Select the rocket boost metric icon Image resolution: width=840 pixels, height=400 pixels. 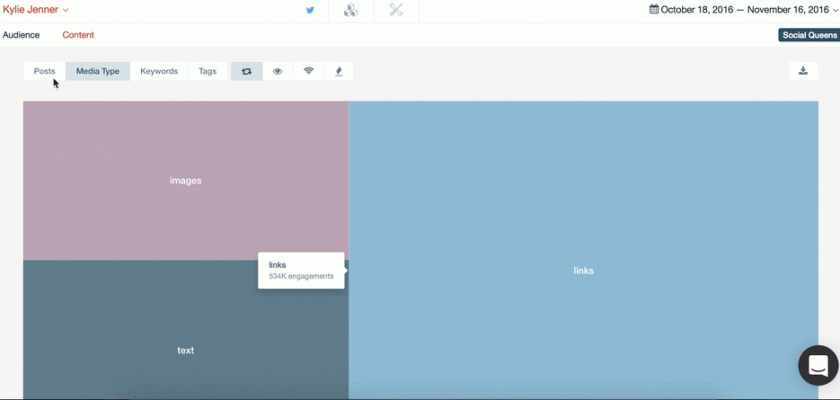point(338,72)
